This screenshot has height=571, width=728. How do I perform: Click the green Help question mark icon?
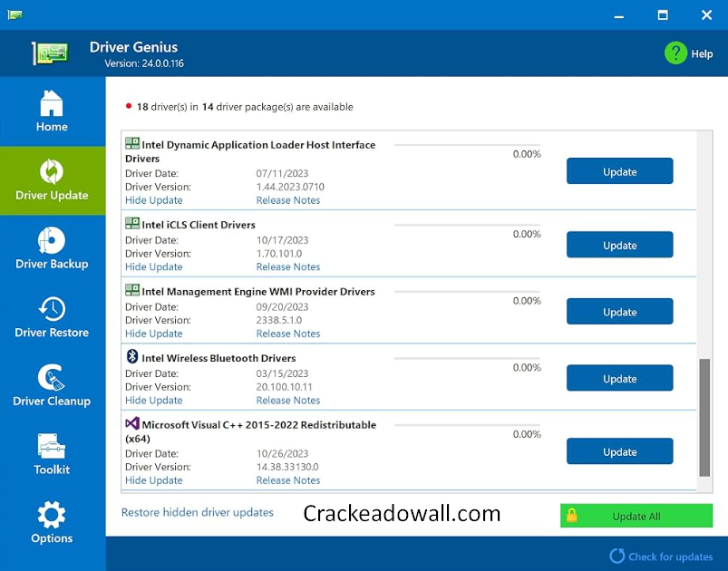pos(675,53)
